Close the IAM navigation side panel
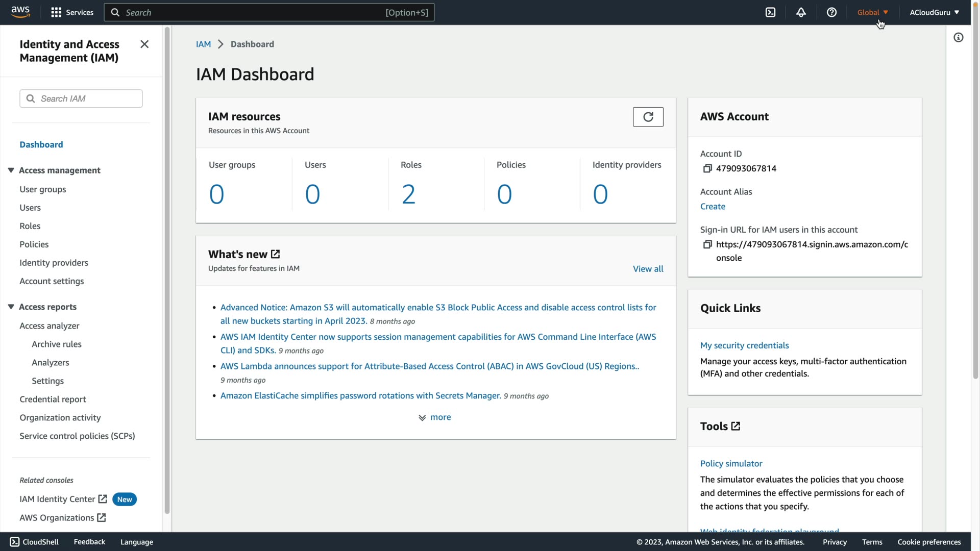The height and width of the screenshot is (551, 980). click(x=144, y=44)
